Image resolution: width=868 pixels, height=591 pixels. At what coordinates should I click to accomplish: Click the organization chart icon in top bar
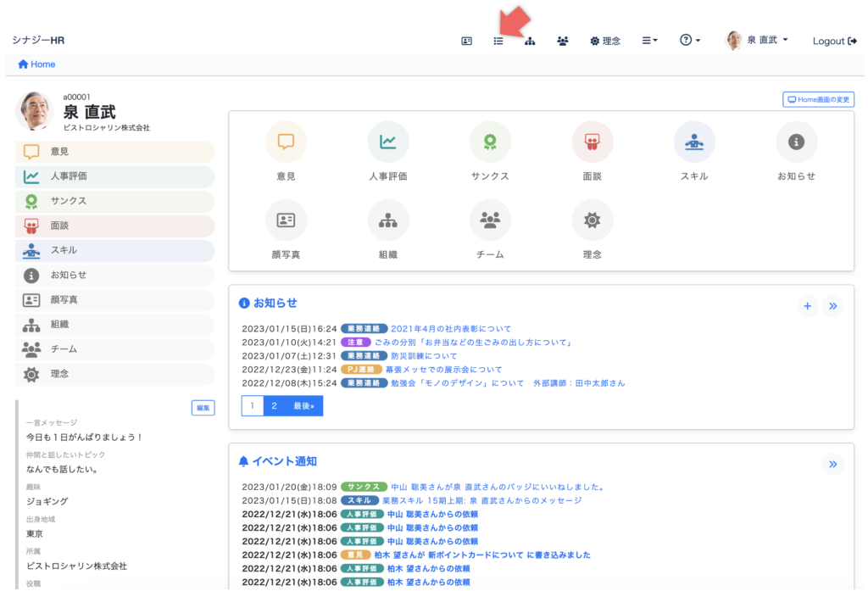[530, 41]
